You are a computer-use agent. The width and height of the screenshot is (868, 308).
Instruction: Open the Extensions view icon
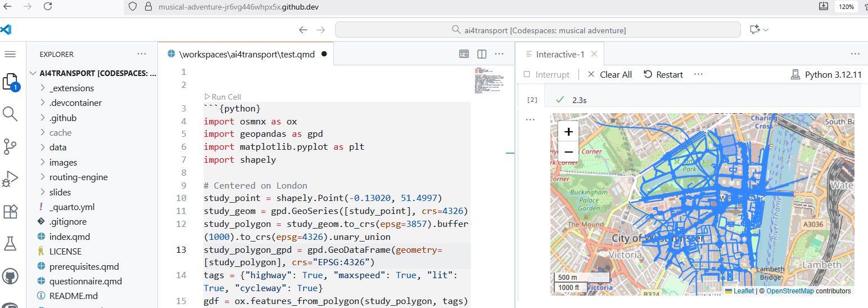[x=10, y=212]
